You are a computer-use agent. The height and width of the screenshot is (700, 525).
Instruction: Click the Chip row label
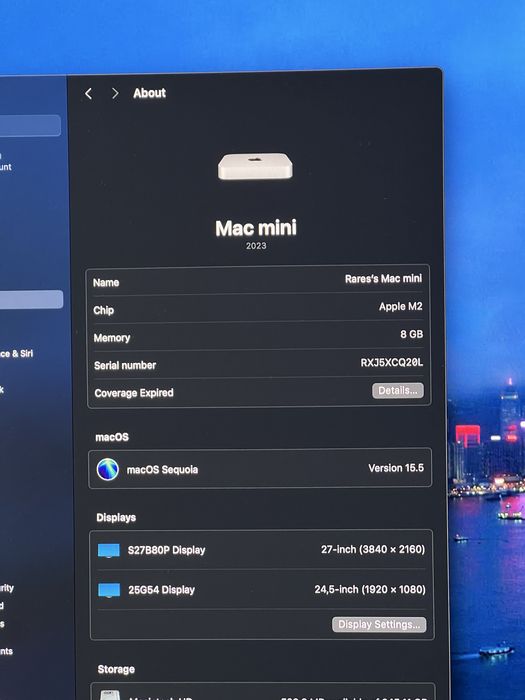(104, 310)
